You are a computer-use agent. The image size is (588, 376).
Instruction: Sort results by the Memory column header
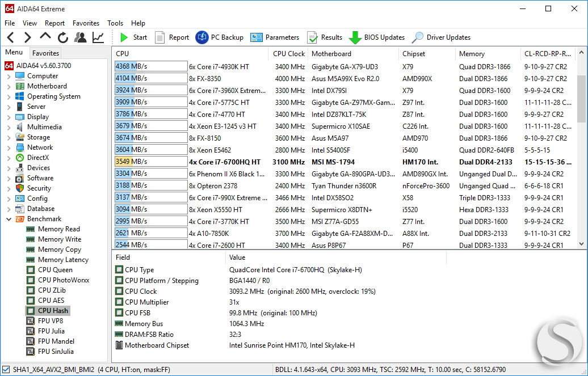point(488,54)
